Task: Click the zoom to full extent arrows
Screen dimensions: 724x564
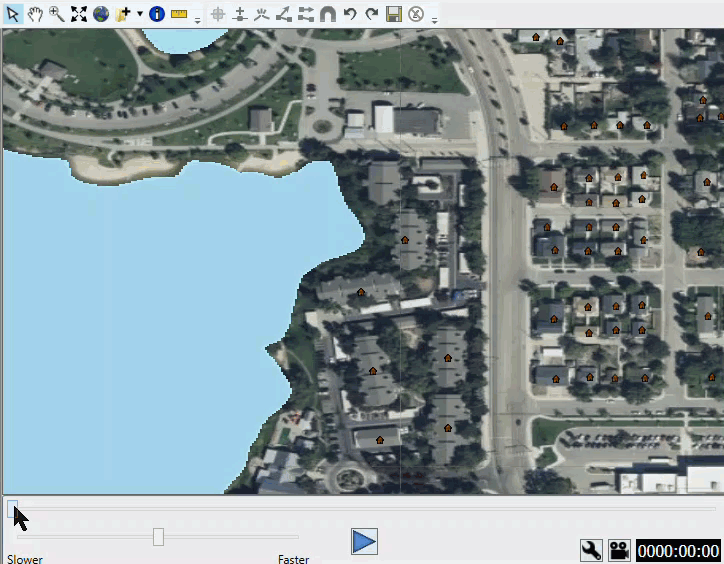Action: (x=79, y=14)
